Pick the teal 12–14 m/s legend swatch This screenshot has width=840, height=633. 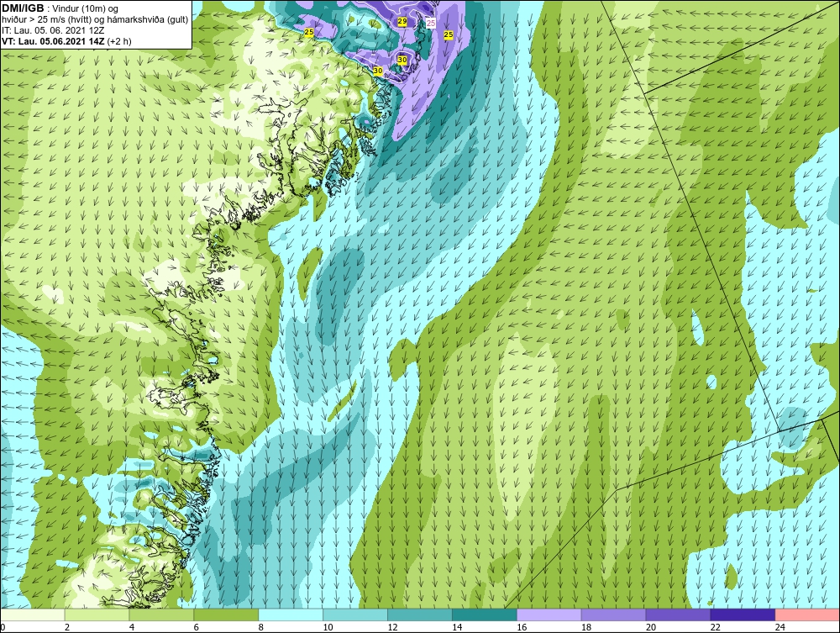tap(419, 615)
